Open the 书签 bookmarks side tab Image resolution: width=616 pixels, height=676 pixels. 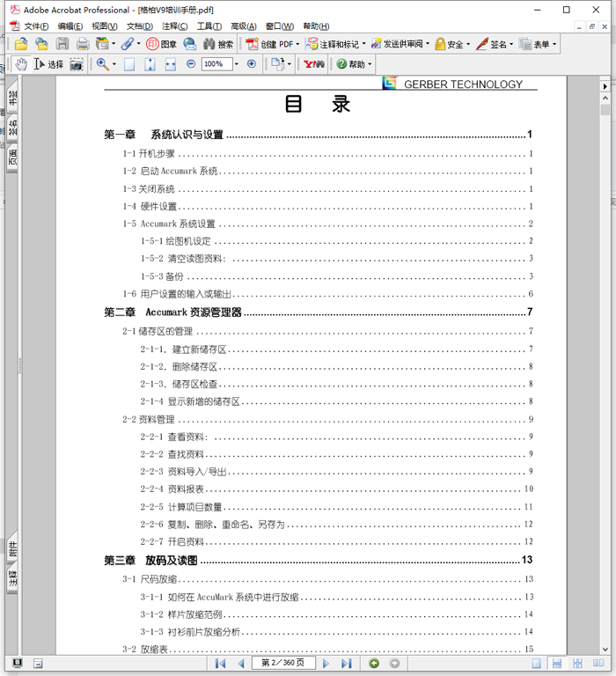(x=12, y=96)
